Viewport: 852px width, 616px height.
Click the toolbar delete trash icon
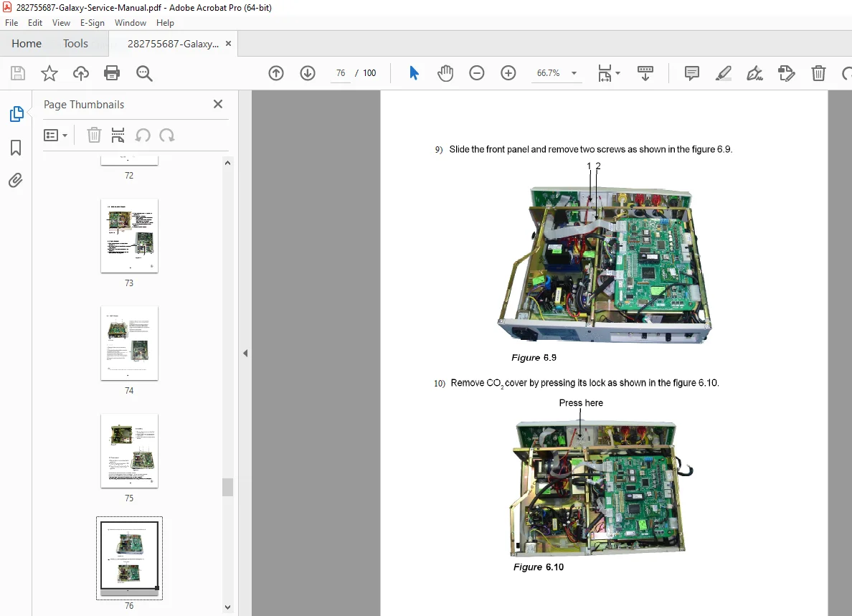(818, 73)
